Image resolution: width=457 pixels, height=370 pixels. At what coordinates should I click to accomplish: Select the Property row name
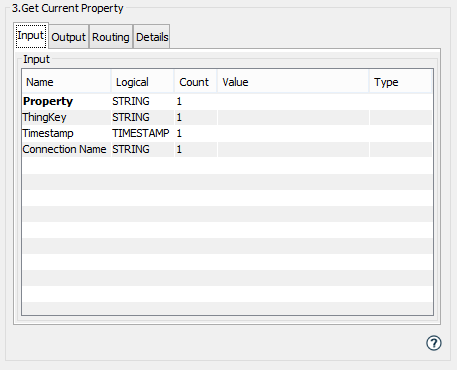coord(48,101)
